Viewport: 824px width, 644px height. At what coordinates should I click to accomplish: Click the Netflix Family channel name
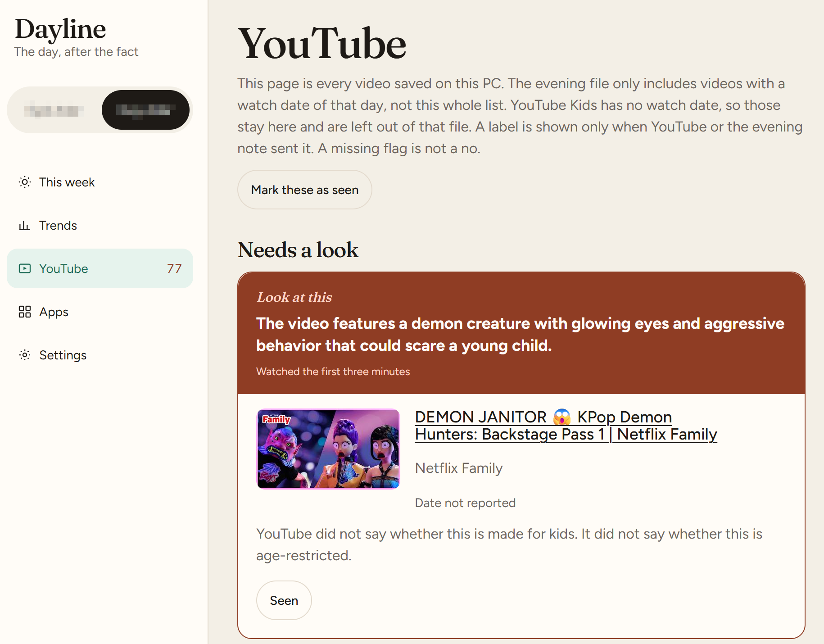(x=459, y=468)
